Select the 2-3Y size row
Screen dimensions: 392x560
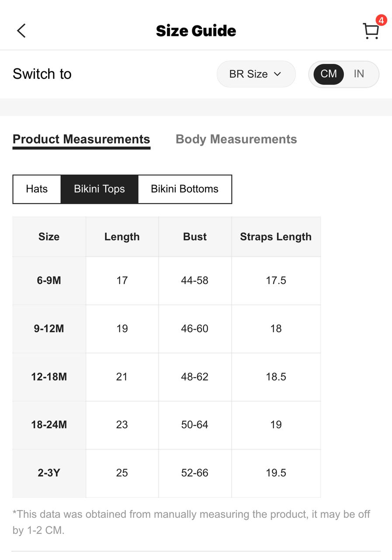(167, 473)
